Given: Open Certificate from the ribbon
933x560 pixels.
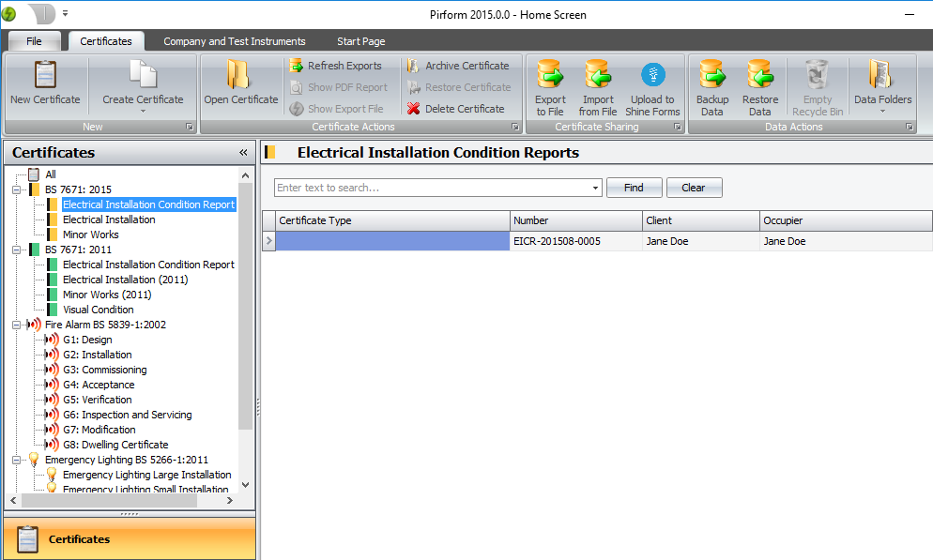Looking at the screenshot, I should pyautogui.click(x=240, y=74).
